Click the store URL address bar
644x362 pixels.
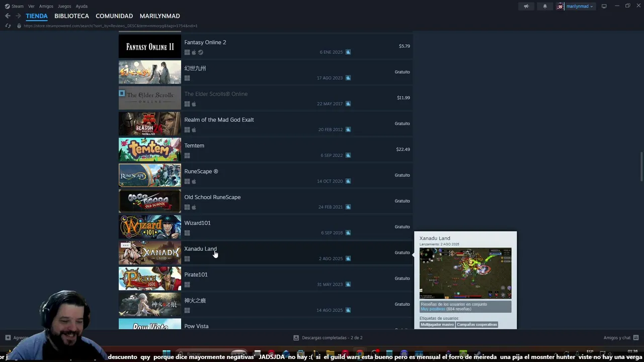click(111, 26)
